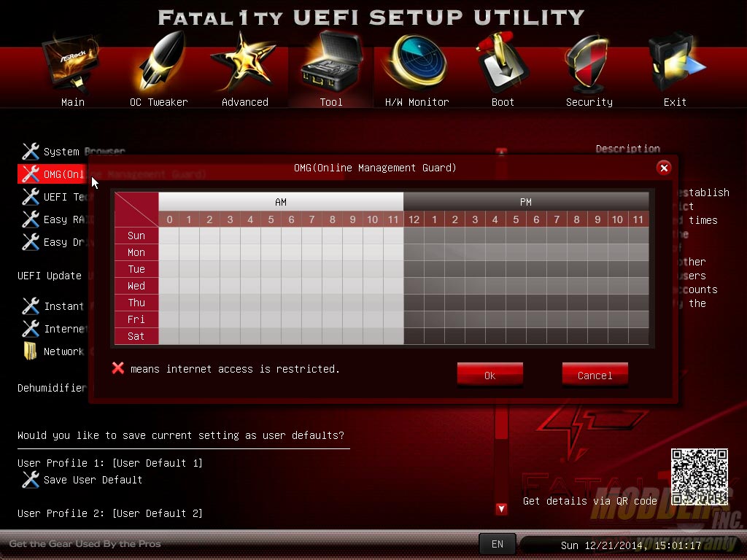Screen dimensions: 747x560
Task: Select the Fri row header
Action: click(x=136, y=319)
